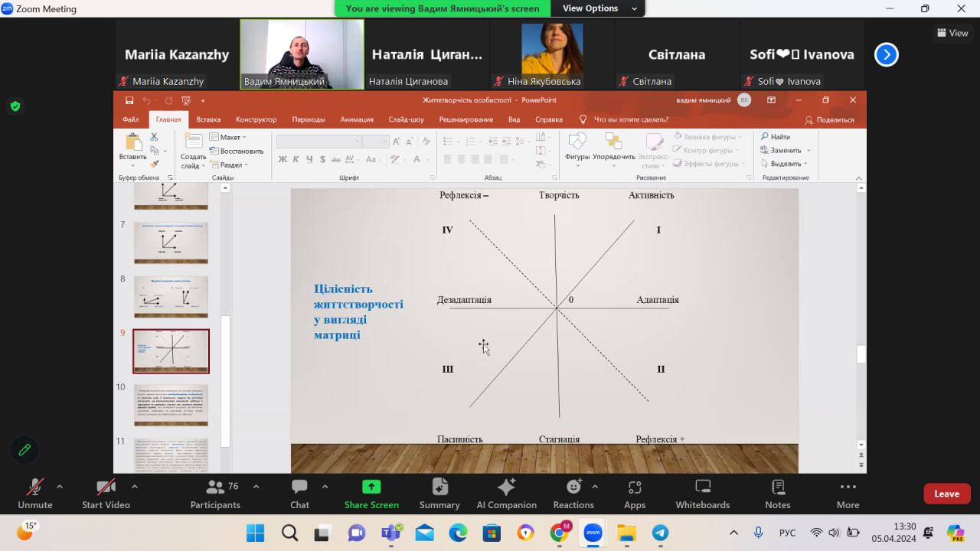This screenshot has height=551, width=980.
Task: Open Windows taskbar Search
Action: point(289,533)
